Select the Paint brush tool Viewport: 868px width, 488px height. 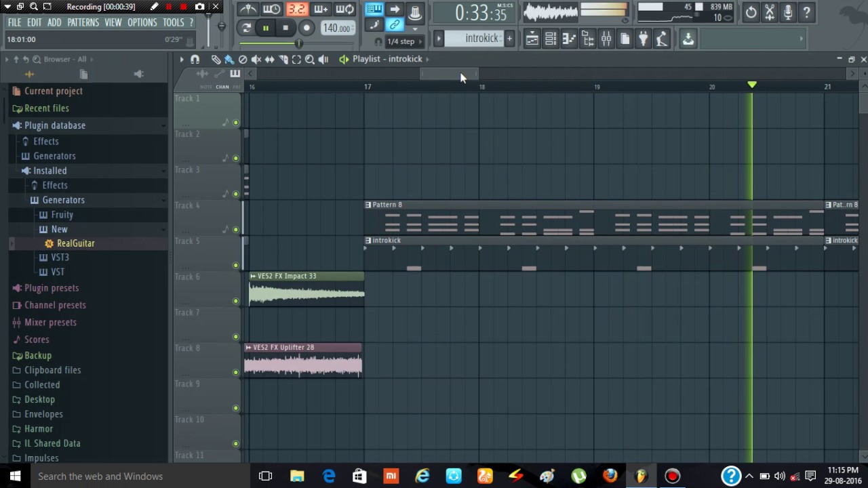[x=229, y=59]
